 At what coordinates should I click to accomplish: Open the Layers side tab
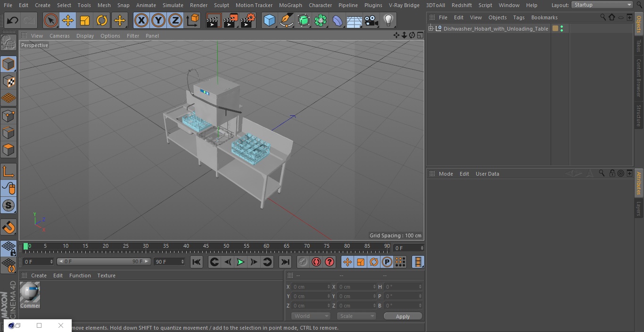639,208
